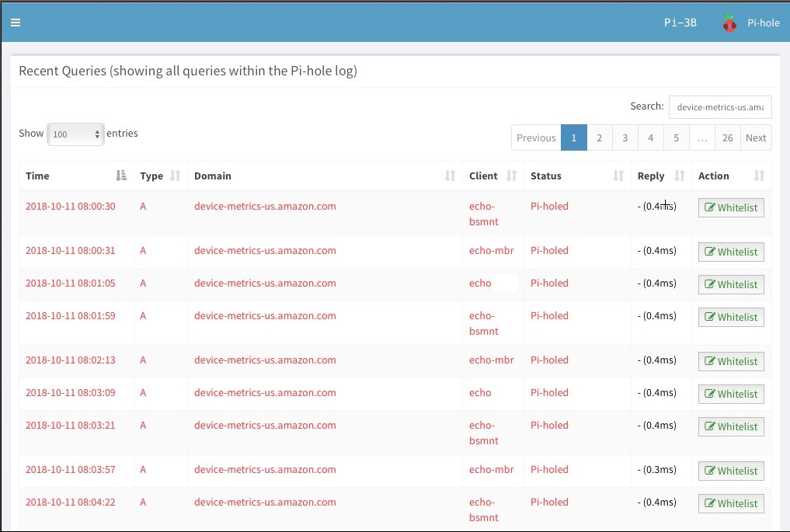Click client echo-bsmnt in the 08:01:59 row
Screen dimensions: 790x532
(x=484, y=323)
